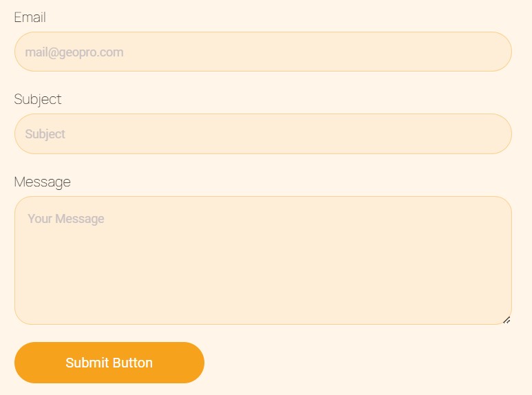Viewport: 532px width, 395px height.
Task: Select the field below the Subject label
Action: click(x=263, y=134)
